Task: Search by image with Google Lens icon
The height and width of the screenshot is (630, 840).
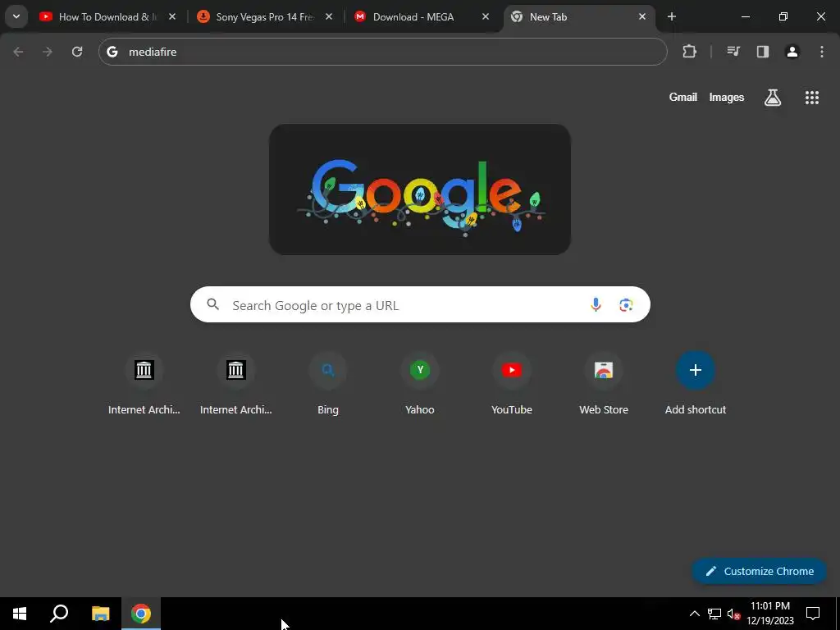Action: (626, 304)
